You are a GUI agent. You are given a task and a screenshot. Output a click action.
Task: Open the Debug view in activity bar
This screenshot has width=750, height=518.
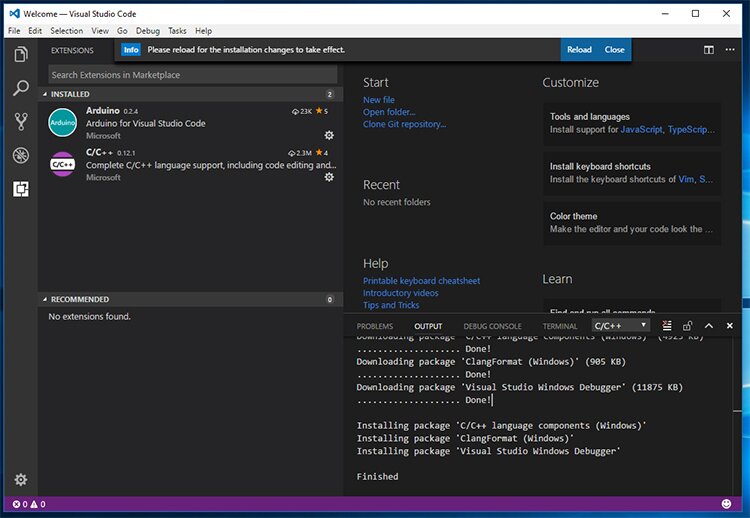(21, 155)
